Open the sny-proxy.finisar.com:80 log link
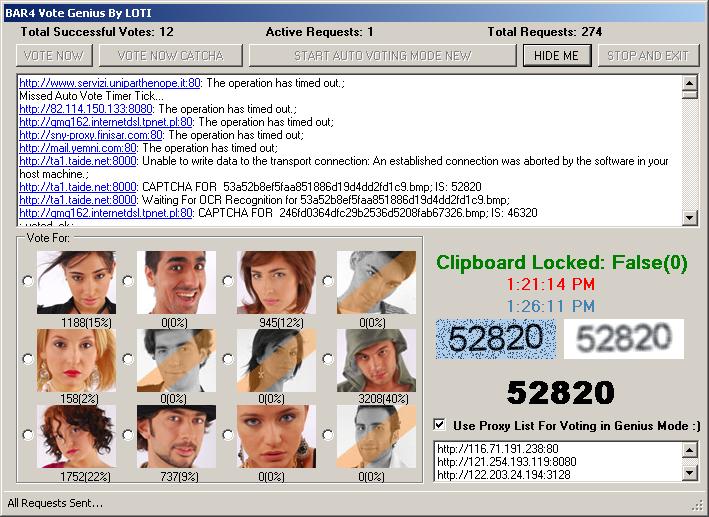 tap(90, 135)
